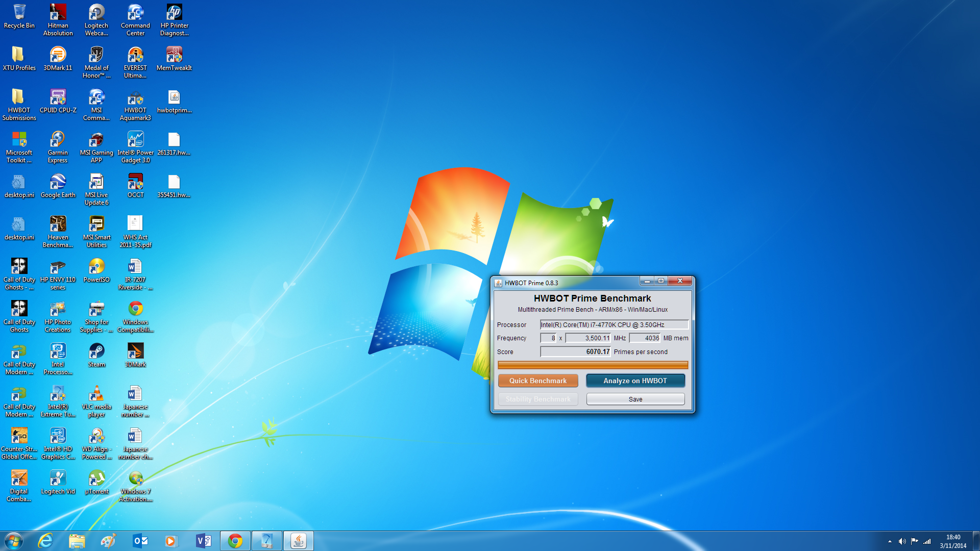Select the Call of Duty Ghosts icon beside HP Photo Creations
The width and height of the screenshot is (980, 551).
point(19,317)
